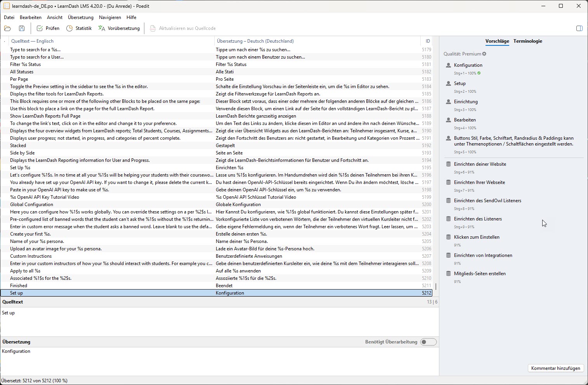
Task: Select row 'Filter %s Status'
Action: click(x=216, y=64)
